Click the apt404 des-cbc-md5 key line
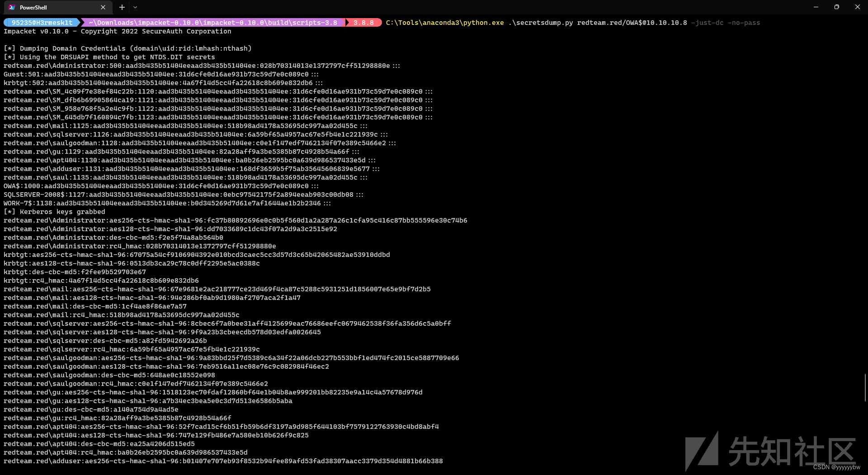This screenshot has width=868, height=475. (99, 444)
